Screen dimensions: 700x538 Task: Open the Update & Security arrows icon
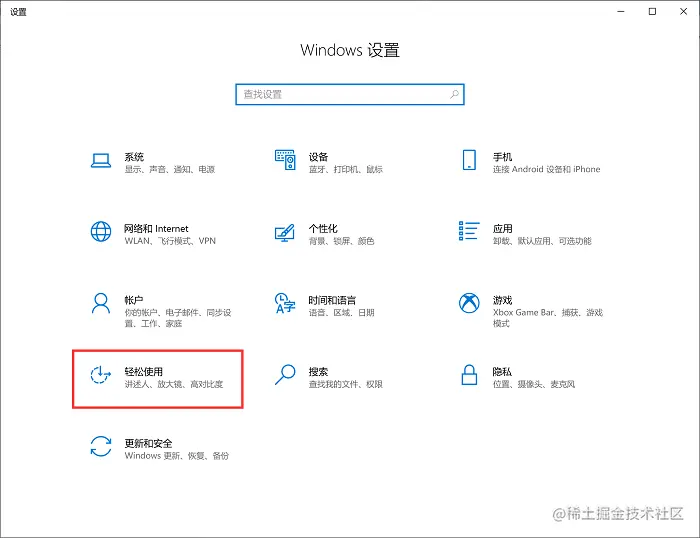point(101,446)
